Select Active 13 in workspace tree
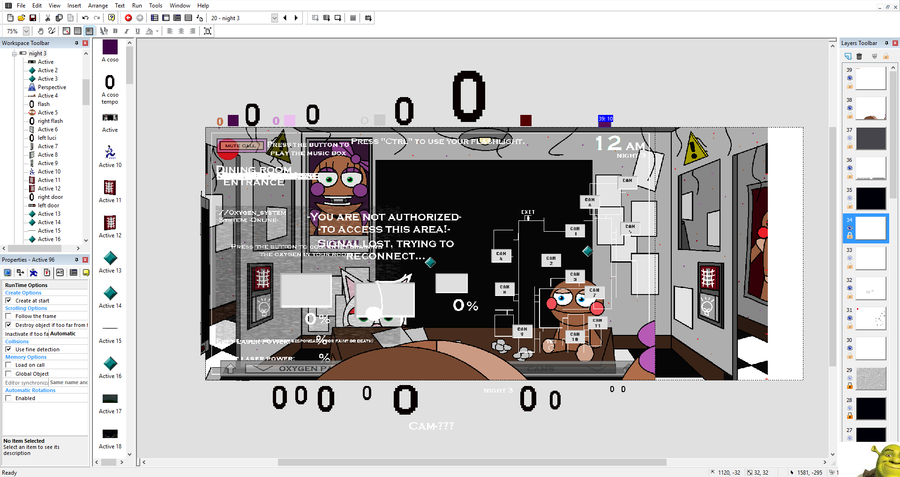This screenshot has height=477, width=900. 49,214
